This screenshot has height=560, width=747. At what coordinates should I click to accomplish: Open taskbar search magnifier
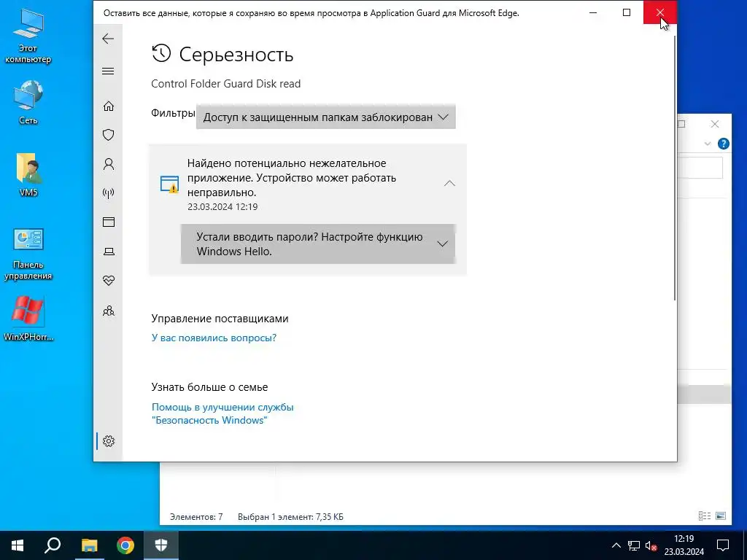click(53, 545)
